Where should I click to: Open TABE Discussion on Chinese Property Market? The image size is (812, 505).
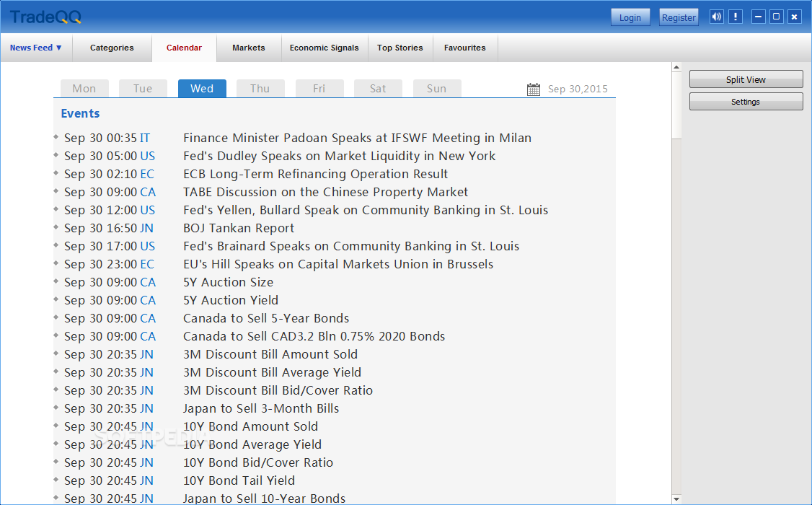tap(325, 192)
